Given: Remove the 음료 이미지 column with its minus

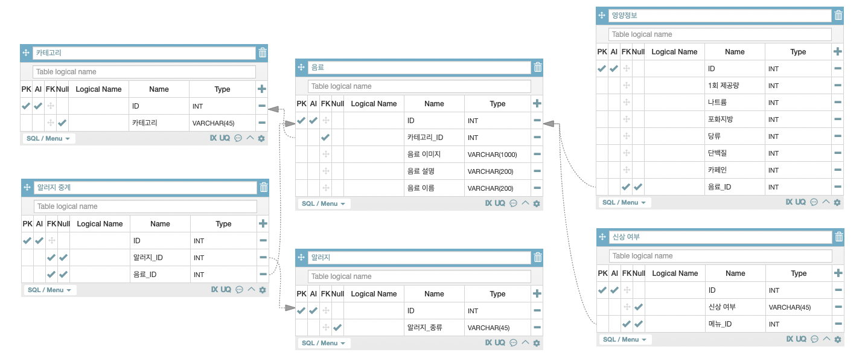Looking at the screenshot, I should pos(537,155).
